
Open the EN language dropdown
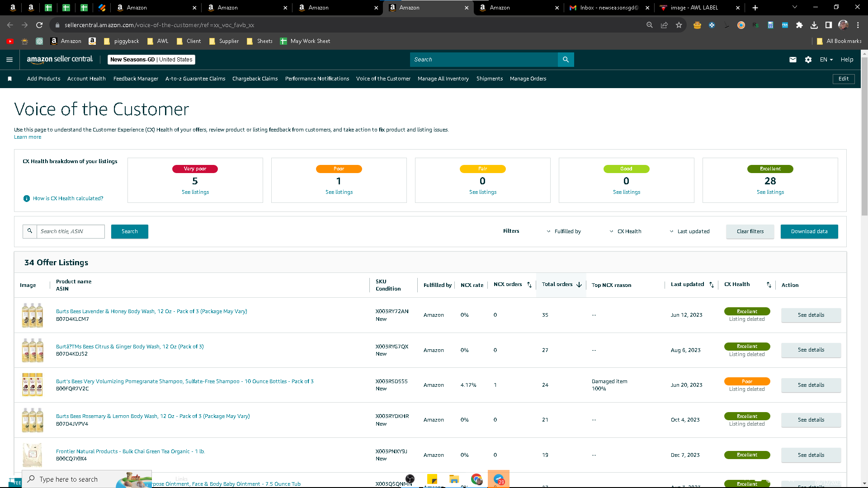826,60
